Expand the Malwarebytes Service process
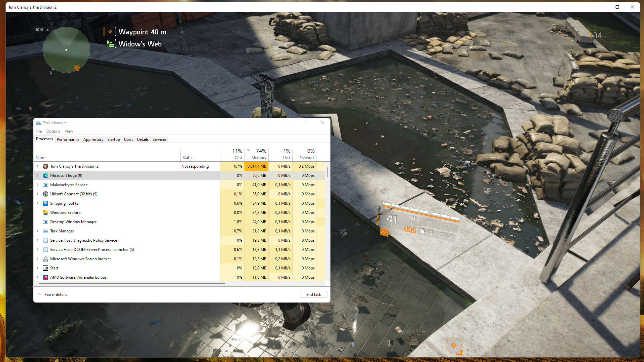The image size is (644, 362). 38,185
